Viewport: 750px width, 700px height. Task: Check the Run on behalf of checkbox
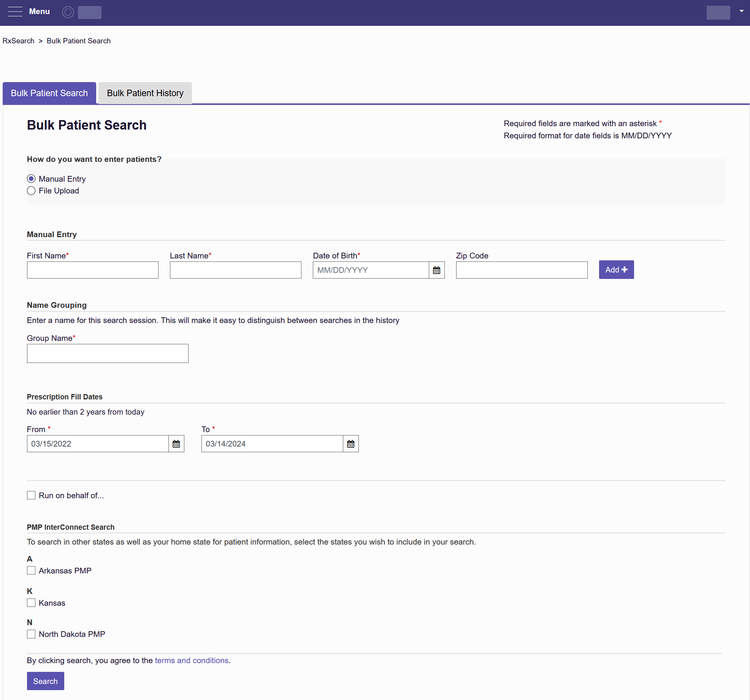[x=31, y=495]
